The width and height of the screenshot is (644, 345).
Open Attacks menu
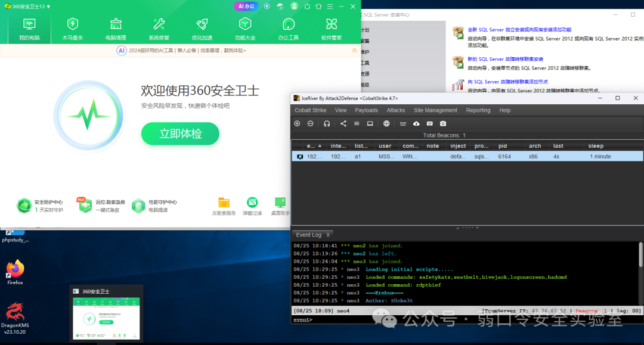point(395,110)
